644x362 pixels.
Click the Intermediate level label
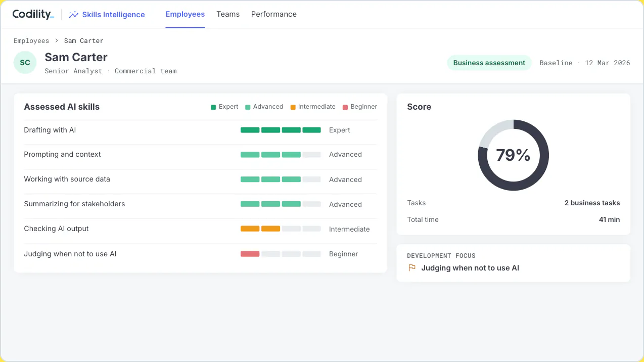[x=349, y=229]
